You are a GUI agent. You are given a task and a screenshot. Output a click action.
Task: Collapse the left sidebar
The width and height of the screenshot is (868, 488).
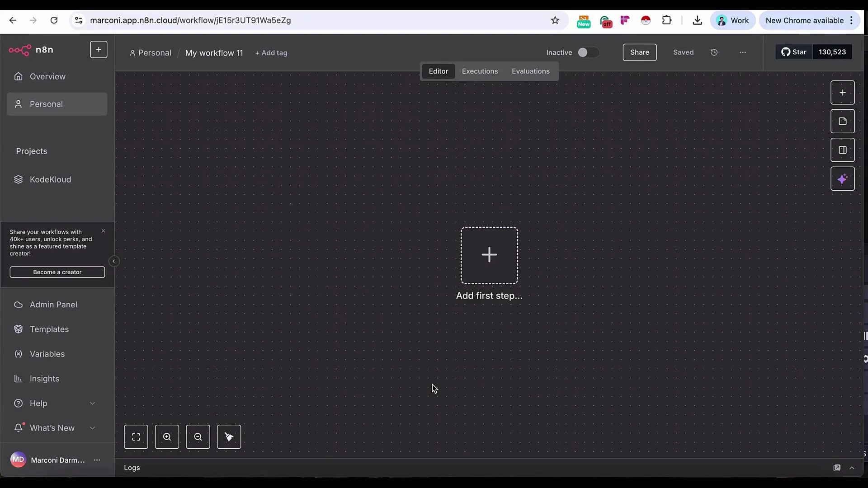(114, 261)
